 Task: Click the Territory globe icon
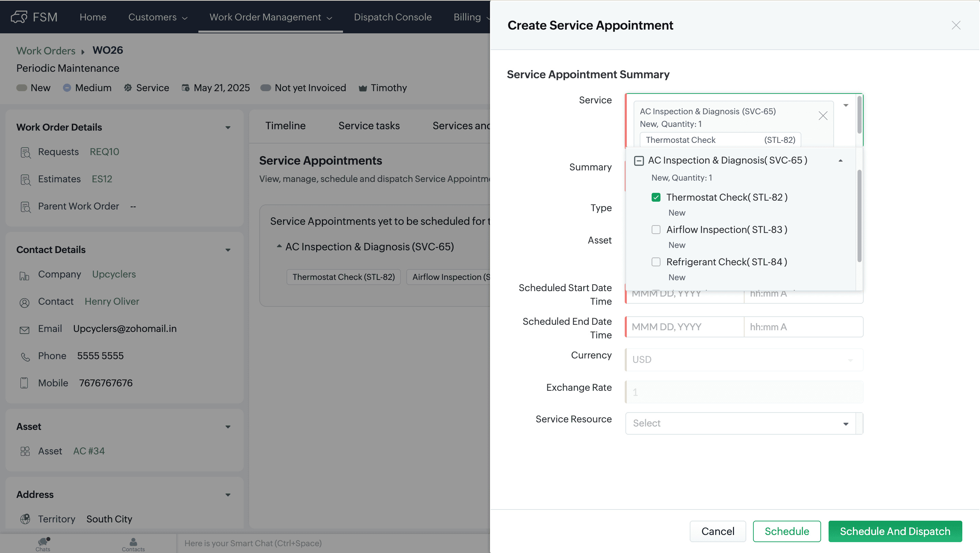(25, 519)
